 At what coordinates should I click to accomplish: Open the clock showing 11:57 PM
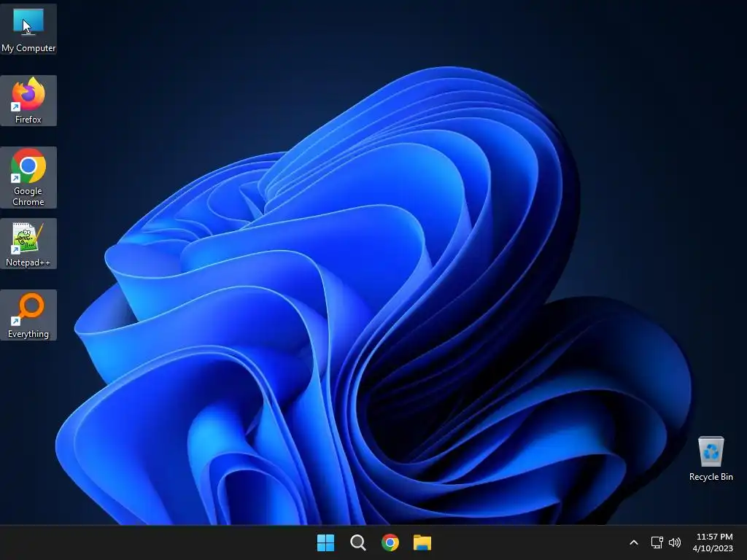coord(713,542)
